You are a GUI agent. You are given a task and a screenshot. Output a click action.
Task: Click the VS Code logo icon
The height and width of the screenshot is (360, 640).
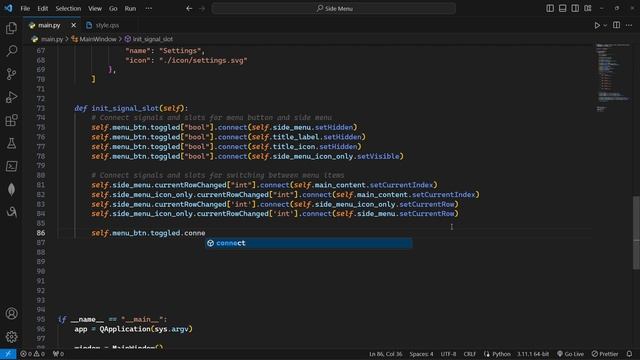click(x=8, y=8)
